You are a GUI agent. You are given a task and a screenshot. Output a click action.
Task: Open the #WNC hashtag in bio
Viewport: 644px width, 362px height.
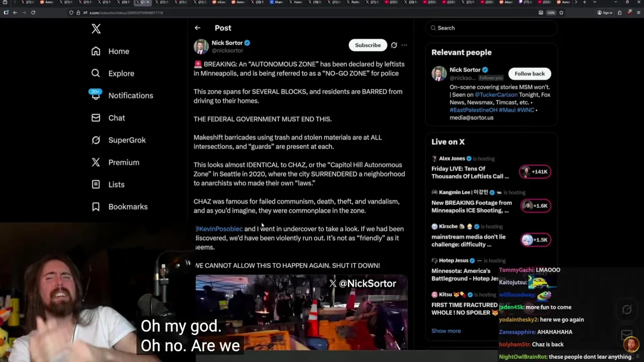tap(525, 110)
